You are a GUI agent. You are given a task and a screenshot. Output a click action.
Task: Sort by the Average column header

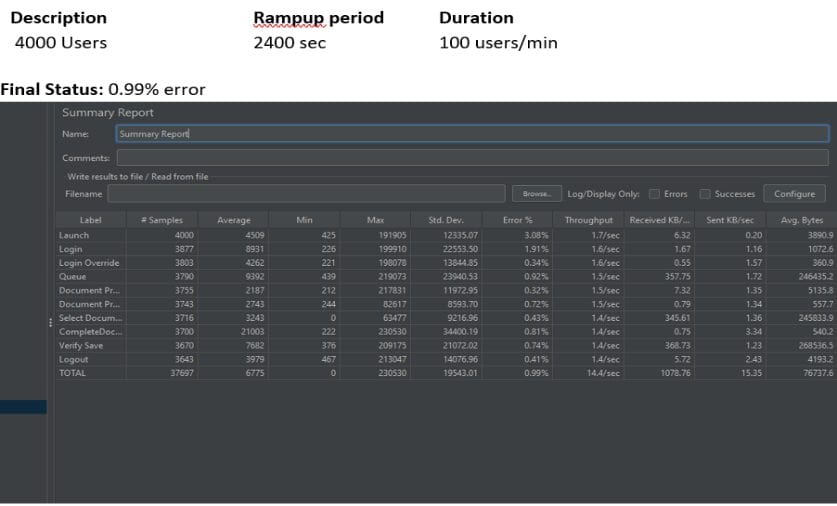pos(233,220)
